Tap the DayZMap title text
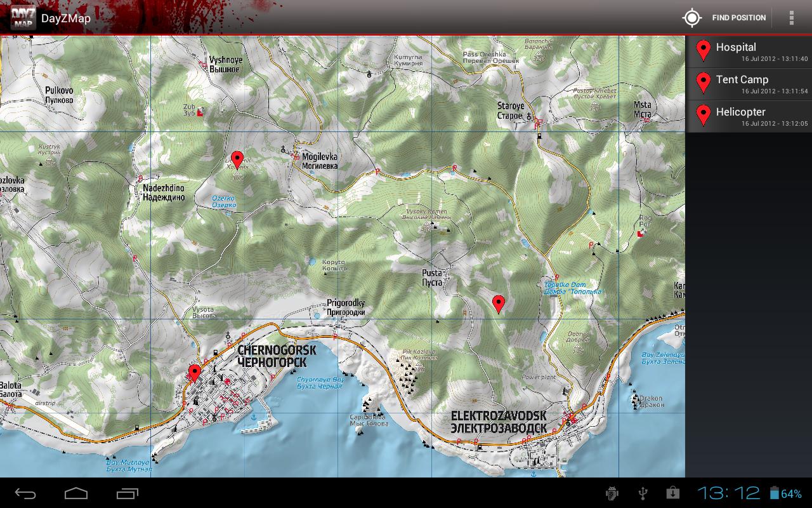Viewport: 812px width, 508px height. click(x=66, y=18)
